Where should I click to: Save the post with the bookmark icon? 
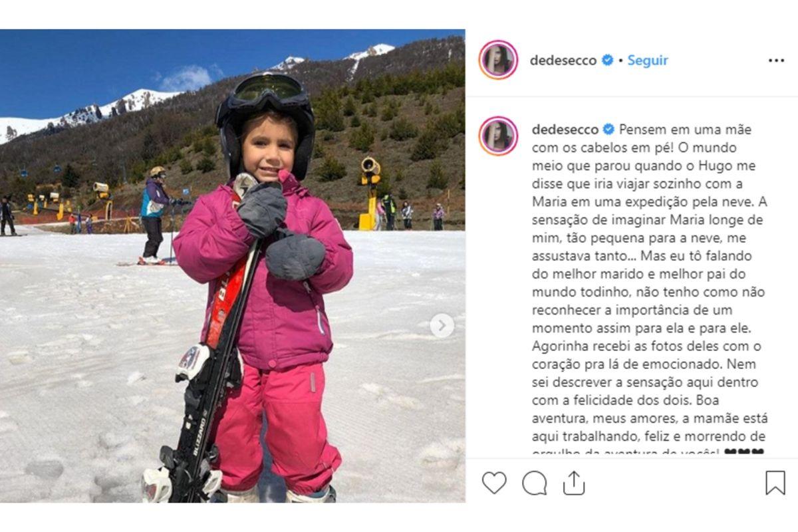(x=775, y=483)
